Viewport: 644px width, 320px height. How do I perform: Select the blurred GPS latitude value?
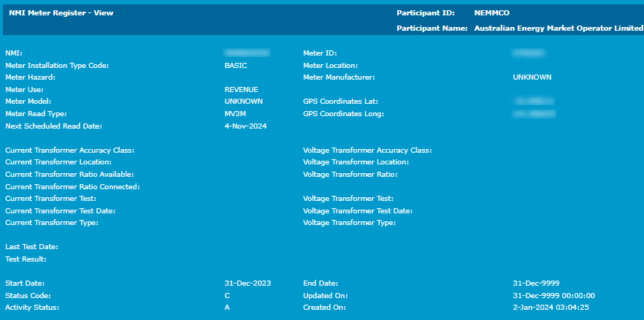click(x=534, y=102)
